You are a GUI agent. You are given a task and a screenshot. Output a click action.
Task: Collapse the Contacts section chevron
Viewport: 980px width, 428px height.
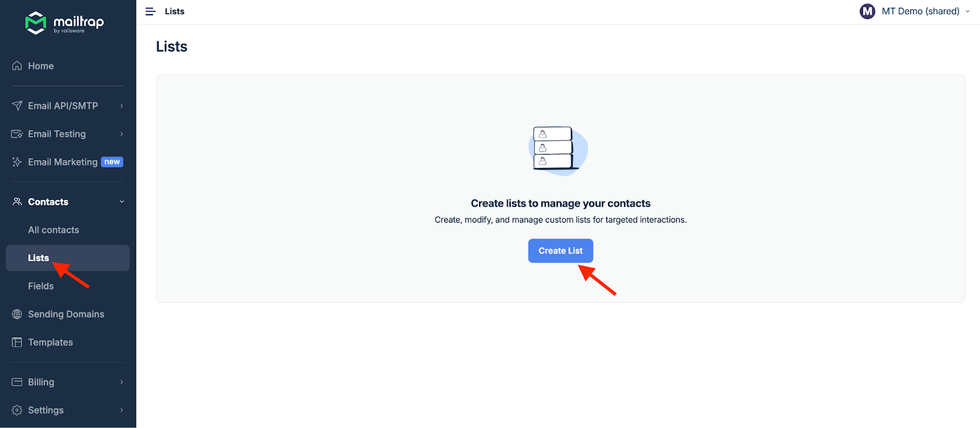(x=122, y=202)
